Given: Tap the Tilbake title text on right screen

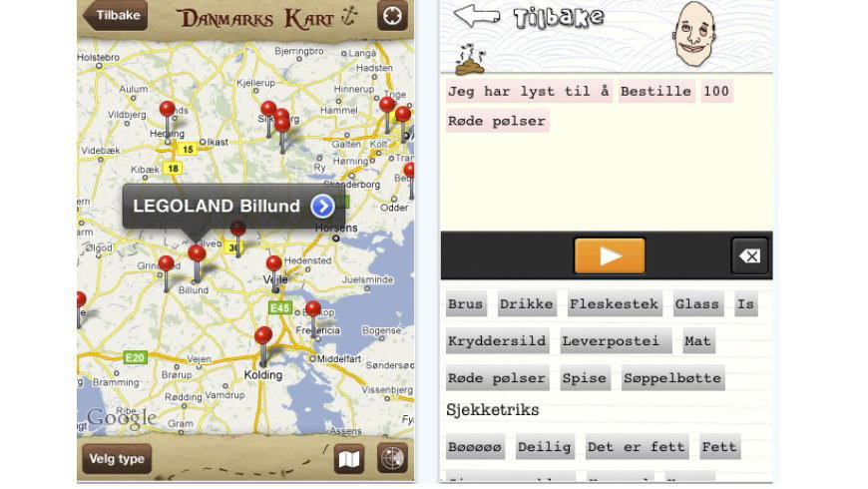Looking at the screenshot, I should point(558,18).
